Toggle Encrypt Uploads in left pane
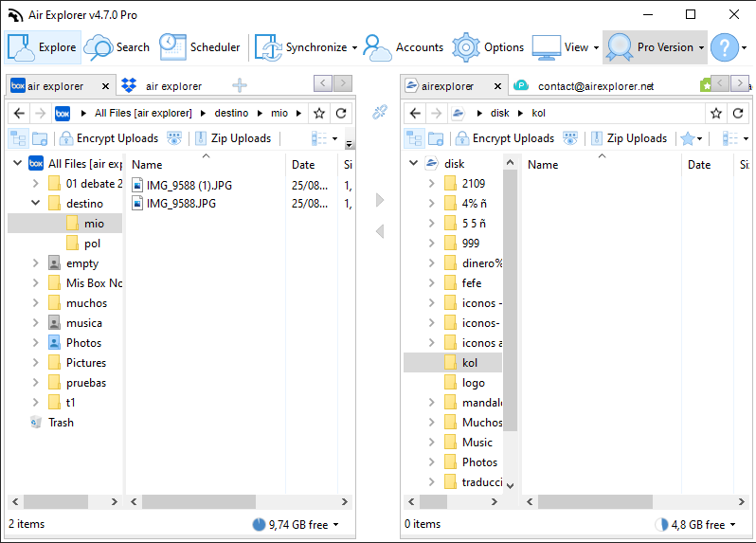Screen dimensions: 756x543 tap(109, 139)
